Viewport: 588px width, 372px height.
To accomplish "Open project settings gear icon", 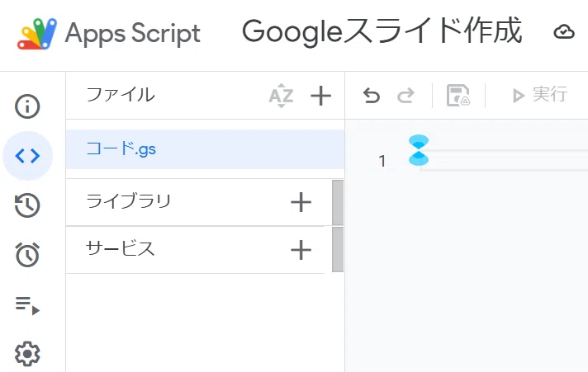I will pyautogui.click(x=27, y=353).
